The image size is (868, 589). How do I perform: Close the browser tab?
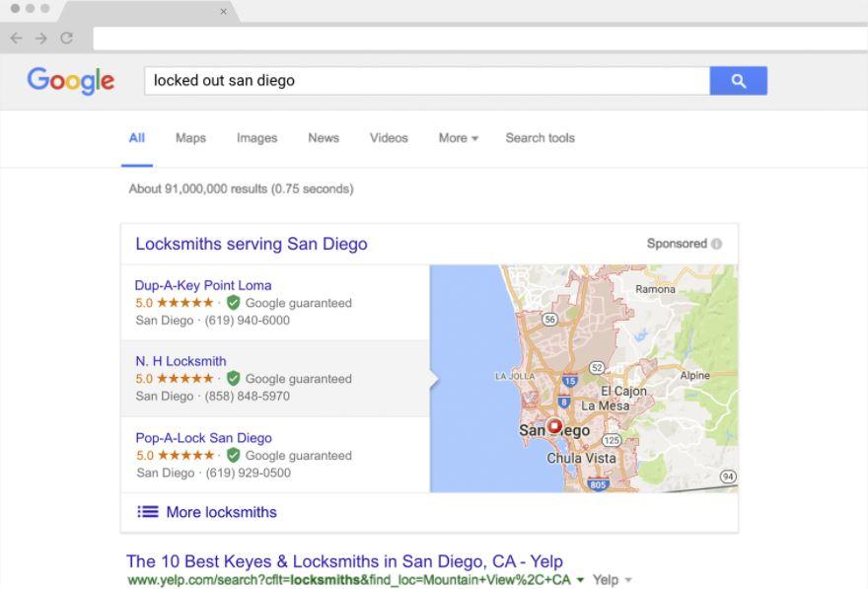[224, 11]
